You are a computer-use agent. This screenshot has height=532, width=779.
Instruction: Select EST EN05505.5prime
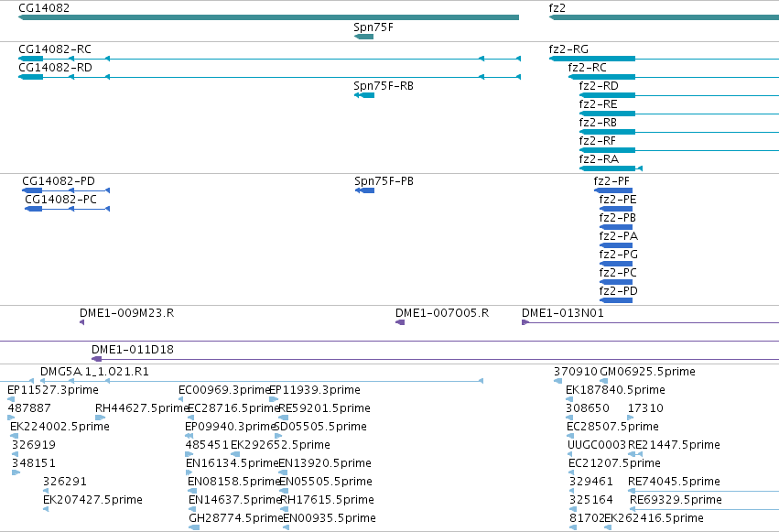click(x=284, y=491)
